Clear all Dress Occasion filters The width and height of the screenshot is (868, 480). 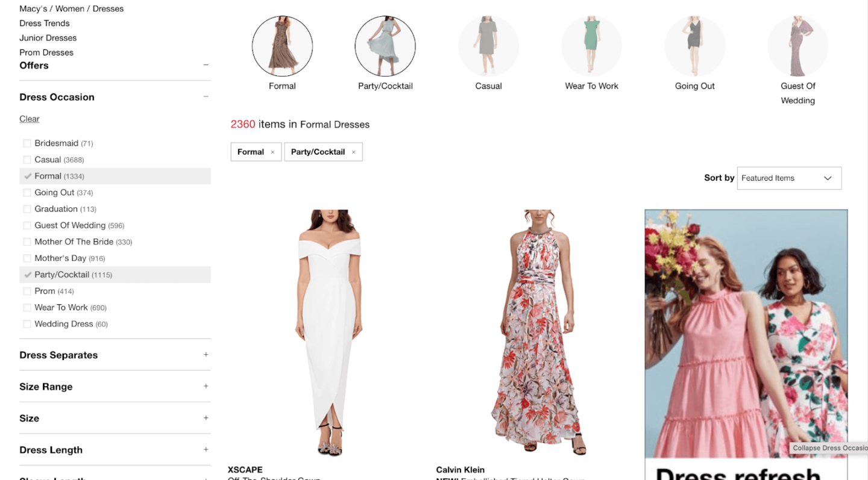tap(29, 119)
